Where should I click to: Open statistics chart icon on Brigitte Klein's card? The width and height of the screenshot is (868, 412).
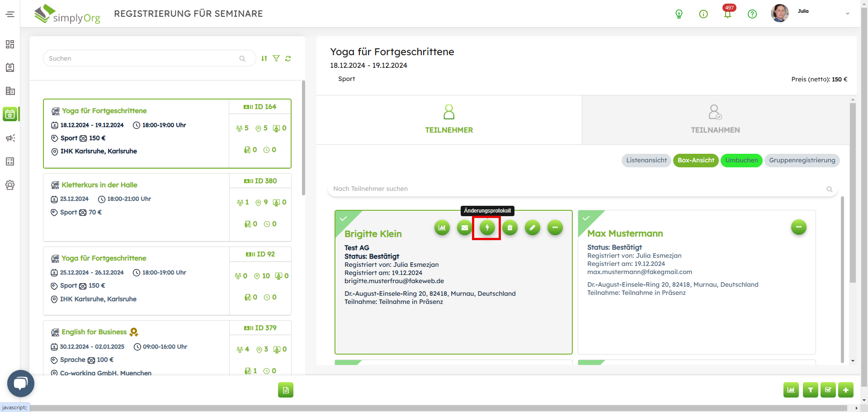pos(442,228)
